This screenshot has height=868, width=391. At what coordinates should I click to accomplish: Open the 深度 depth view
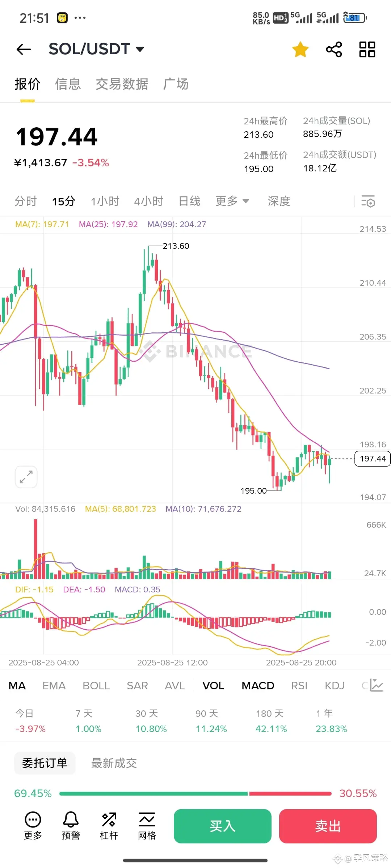tap(279, 201)
